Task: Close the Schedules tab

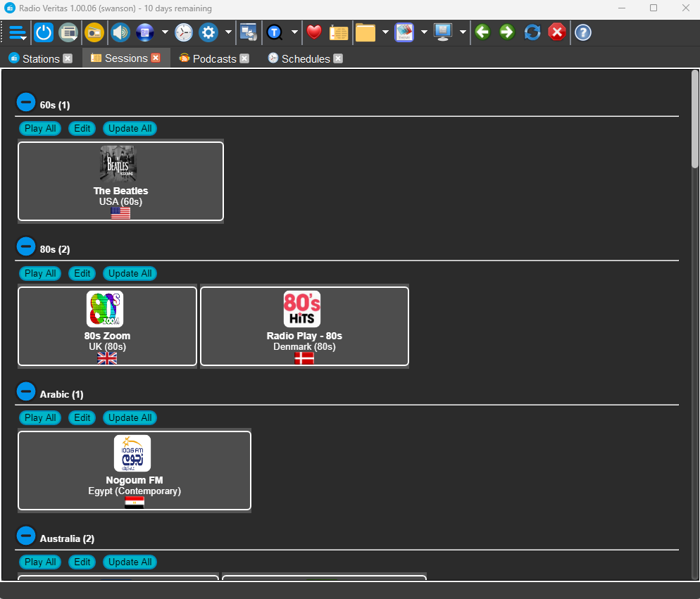Action: click(338, 58)
